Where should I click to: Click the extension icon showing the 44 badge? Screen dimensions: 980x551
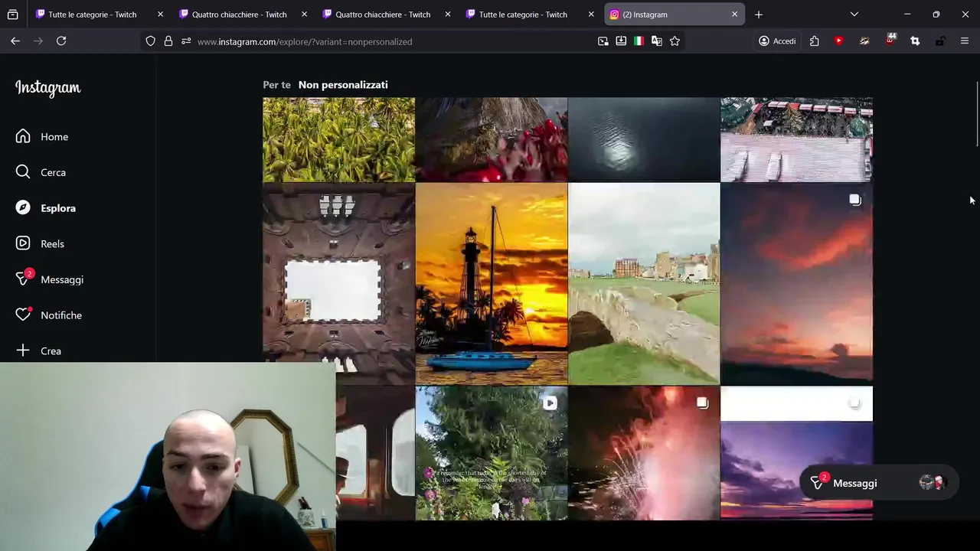point(890,41)
